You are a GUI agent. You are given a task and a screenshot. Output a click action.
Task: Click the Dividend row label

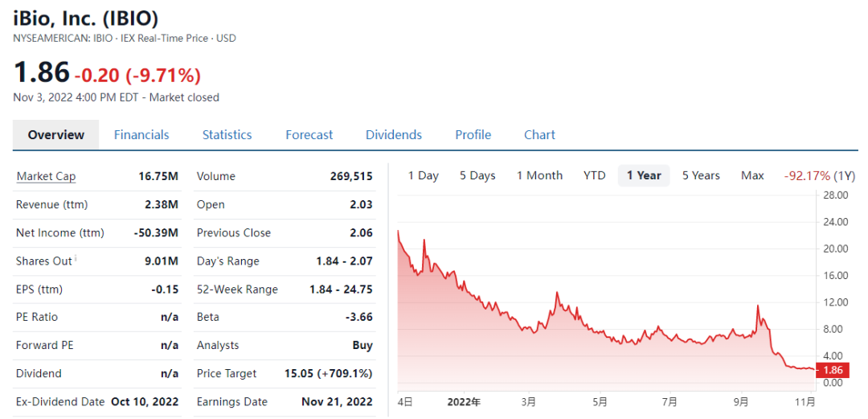point(39,373)
